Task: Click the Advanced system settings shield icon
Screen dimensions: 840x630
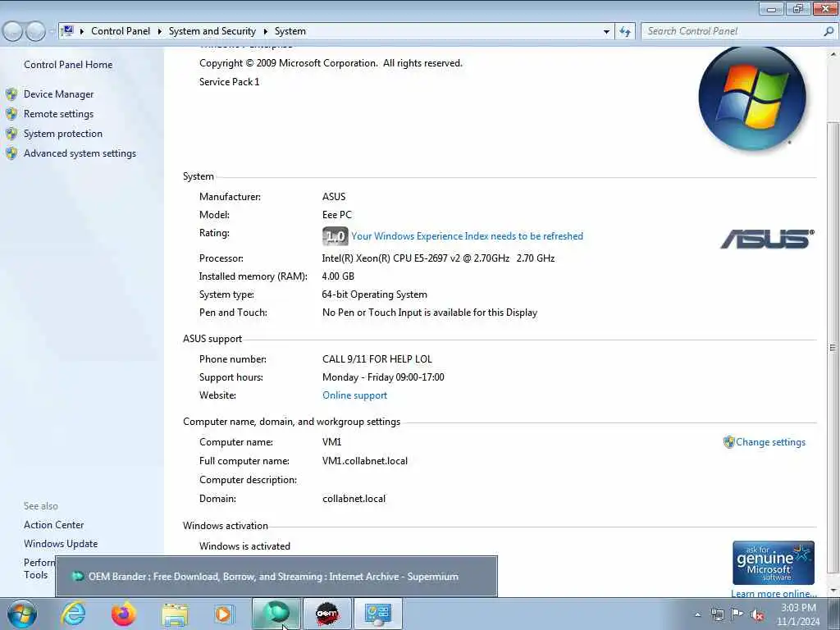Action: click(11, 153)
